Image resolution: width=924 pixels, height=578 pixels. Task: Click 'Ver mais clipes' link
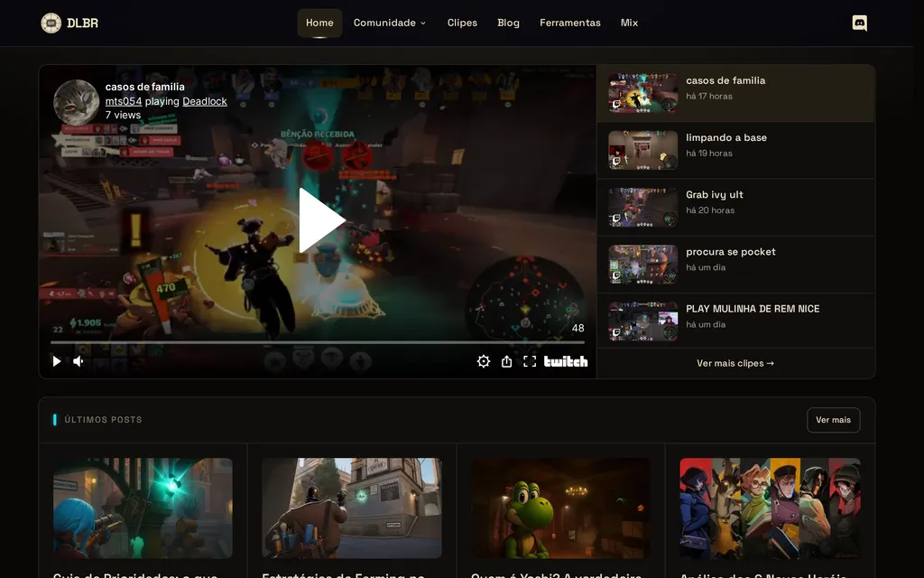pyautogui.click(x=735, y=363)
